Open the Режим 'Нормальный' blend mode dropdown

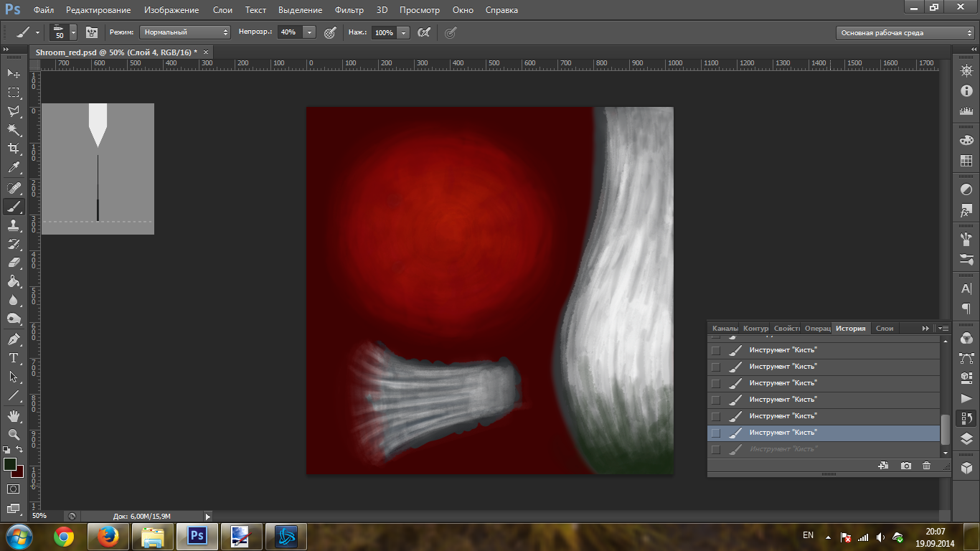[x=185, y=32]
